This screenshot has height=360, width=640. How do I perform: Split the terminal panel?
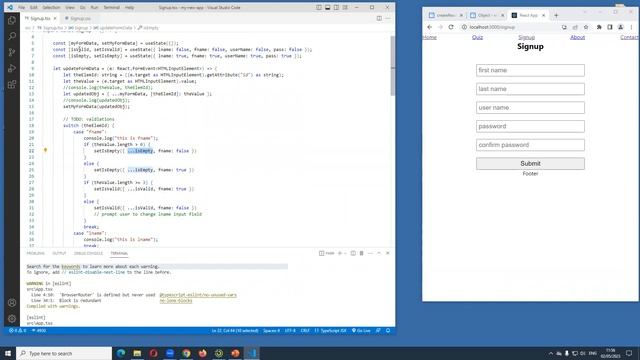(x=353, y=253)
